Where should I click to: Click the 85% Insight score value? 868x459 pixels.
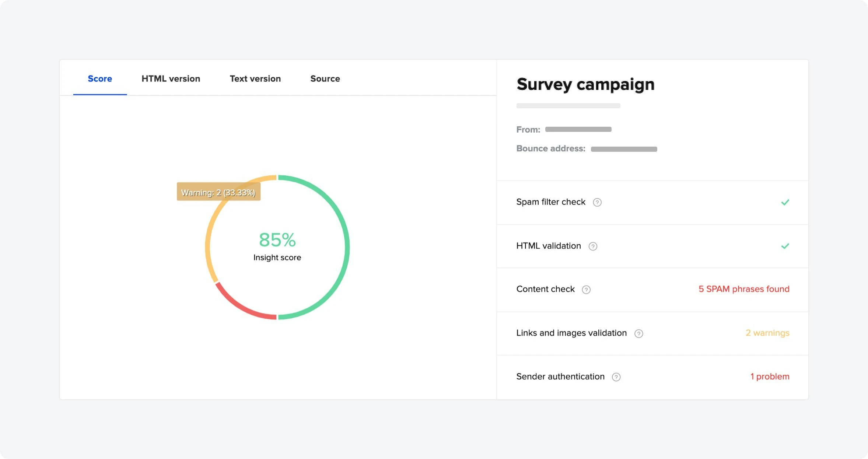[277, 240]
